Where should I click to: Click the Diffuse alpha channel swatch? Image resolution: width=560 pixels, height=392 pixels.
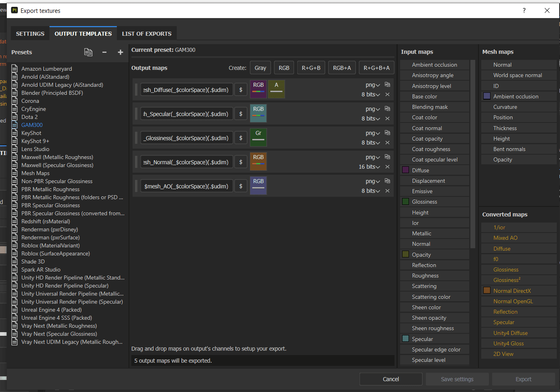[276, 89]
